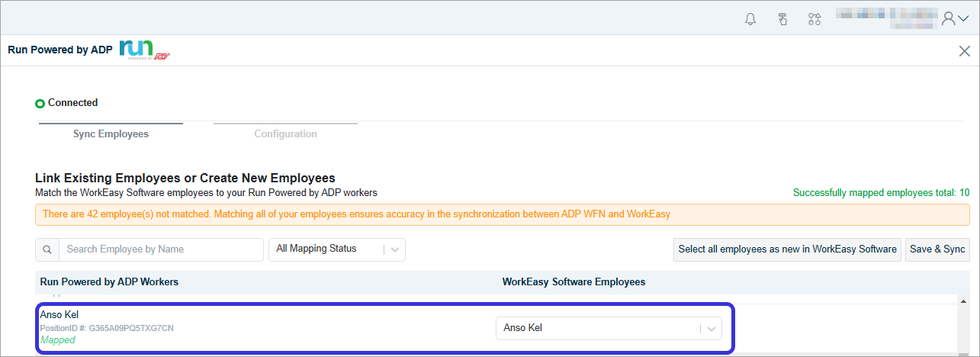Switch to the Sync Employees tab
Viewport: 980px width, 357px height.
coord(111,133)
